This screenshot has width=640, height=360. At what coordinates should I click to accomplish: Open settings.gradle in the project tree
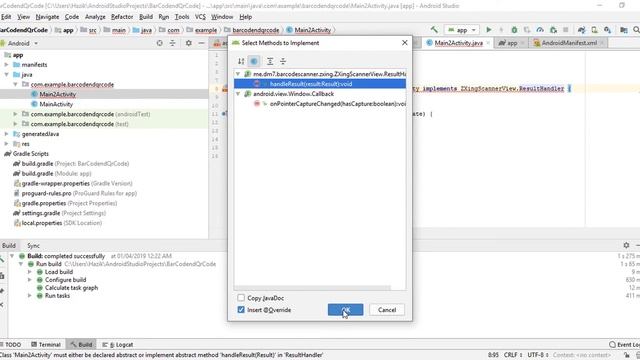[59, 213]
